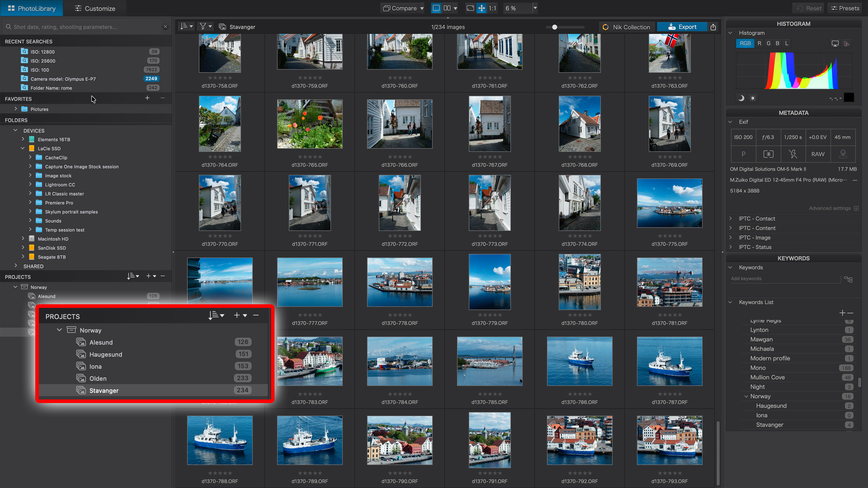868x488 pixels.
Task: Collapse the Histogram section chevron
Action: (730, 33)
